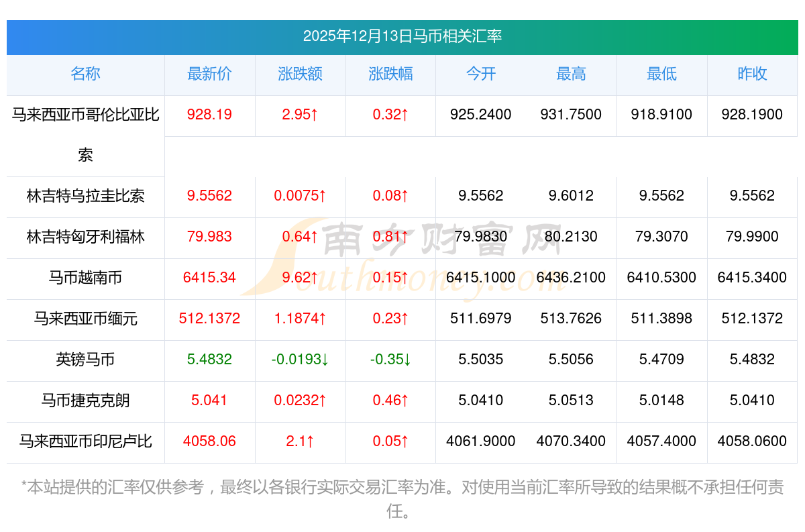Select opening value 4061.9000

coord(481,441)
